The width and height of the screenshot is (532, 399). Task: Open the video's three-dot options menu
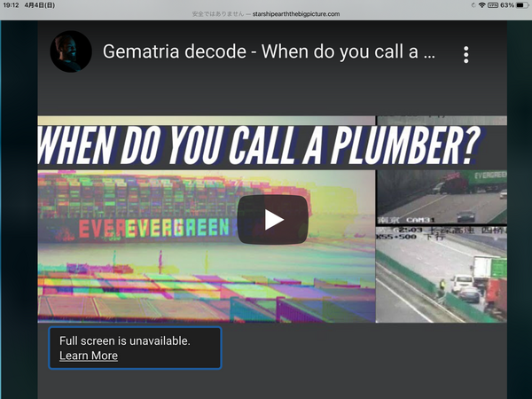point(465,54)
